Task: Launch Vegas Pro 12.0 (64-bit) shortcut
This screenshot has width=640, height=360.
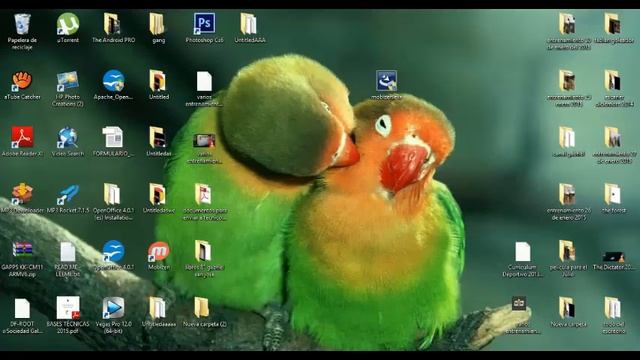Action: point(113,308)
